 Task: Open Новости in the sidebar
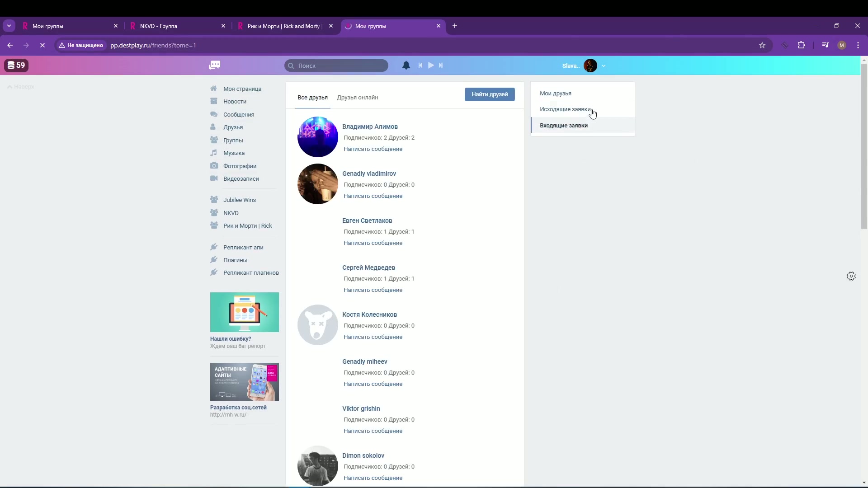point(235,102)
